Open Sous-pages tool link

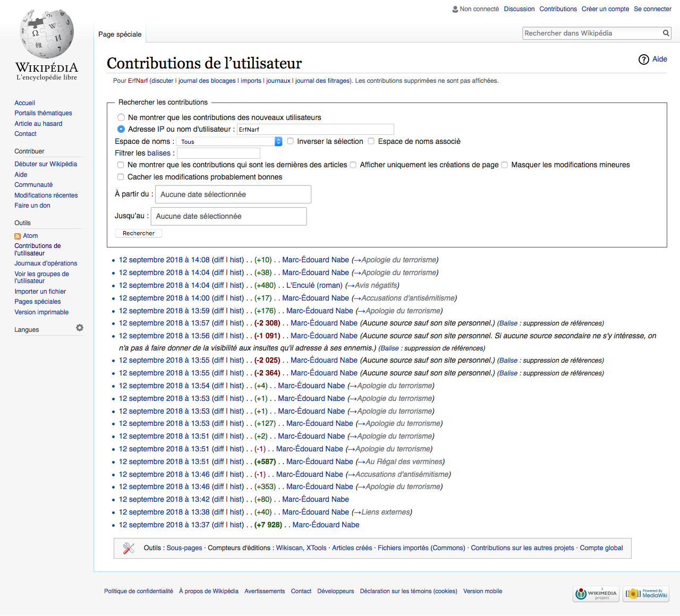point(184,548)
